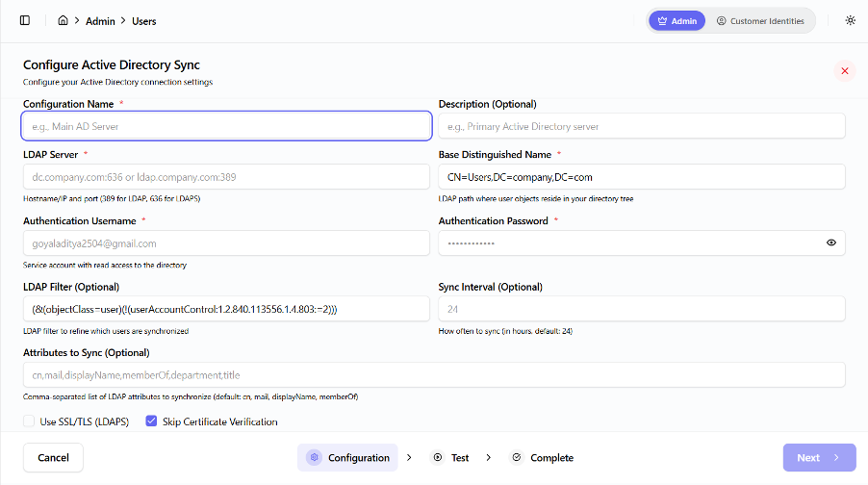Switch to Customer Identities tab
This screenshot has height=485, width=868.
tap(760, 21)
